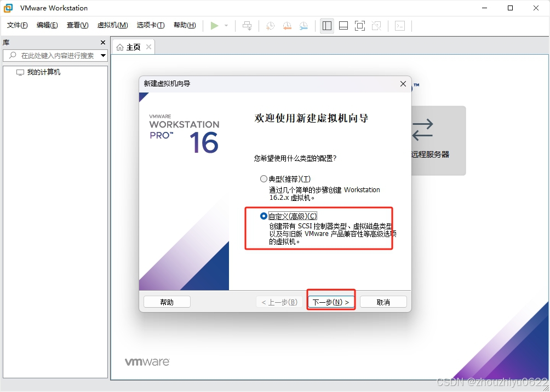
Task: Toggle the thumbnail bar view icon
Action: coord(343,26)
